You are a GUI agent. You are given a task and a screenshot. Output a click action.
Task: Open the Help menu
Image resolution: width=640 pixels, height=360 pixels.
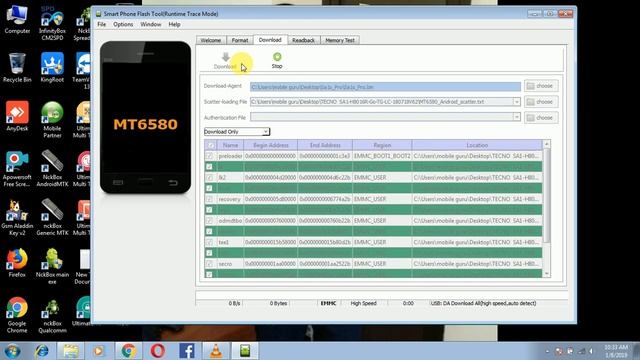point(174,24)
